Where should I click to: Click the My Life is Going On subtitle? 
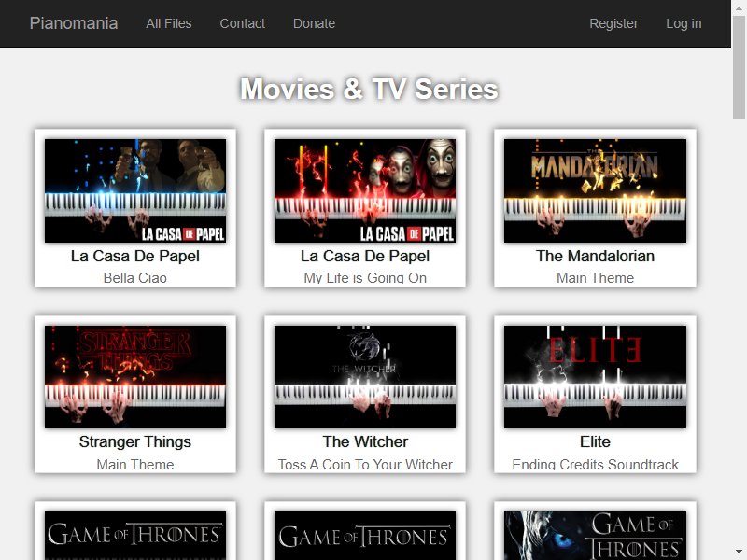pos(365,277)
